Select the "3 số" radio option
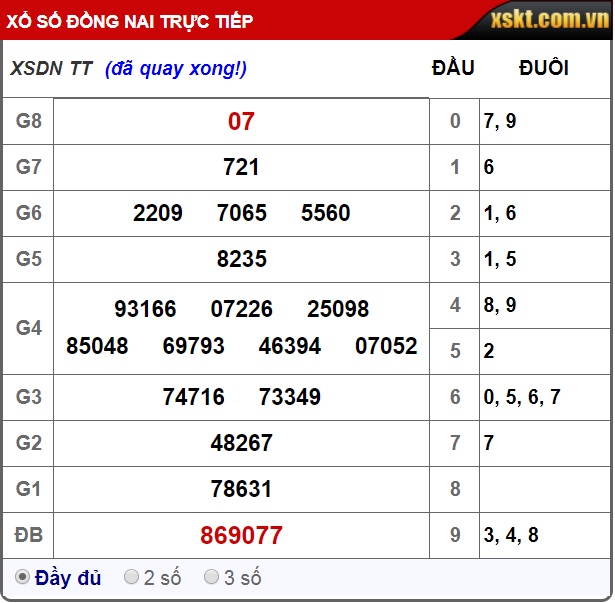This screenshot has height=603, width=615. pyautogui.click(x=211, y=577)
